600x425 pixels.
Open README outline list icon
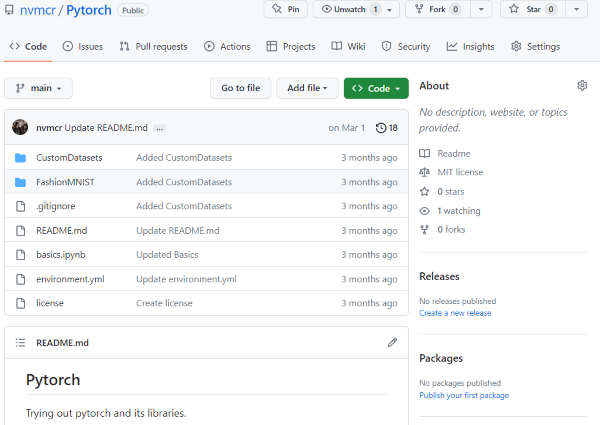[20, 343]
